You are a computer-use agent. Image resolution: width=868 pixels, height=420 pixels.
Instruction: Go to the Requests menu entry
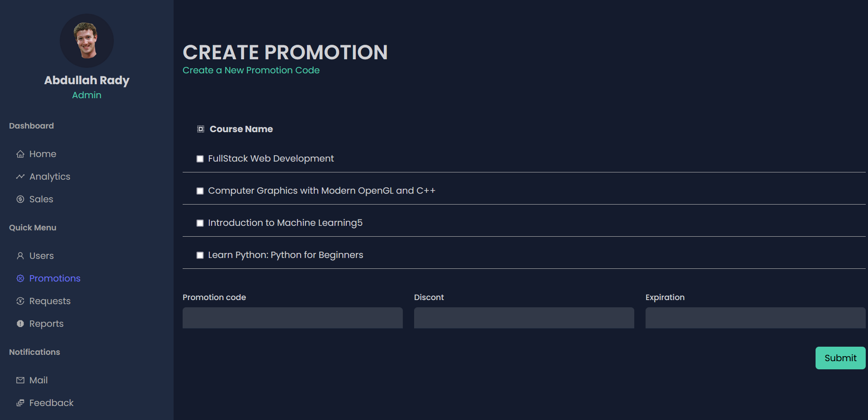(50, 301)
